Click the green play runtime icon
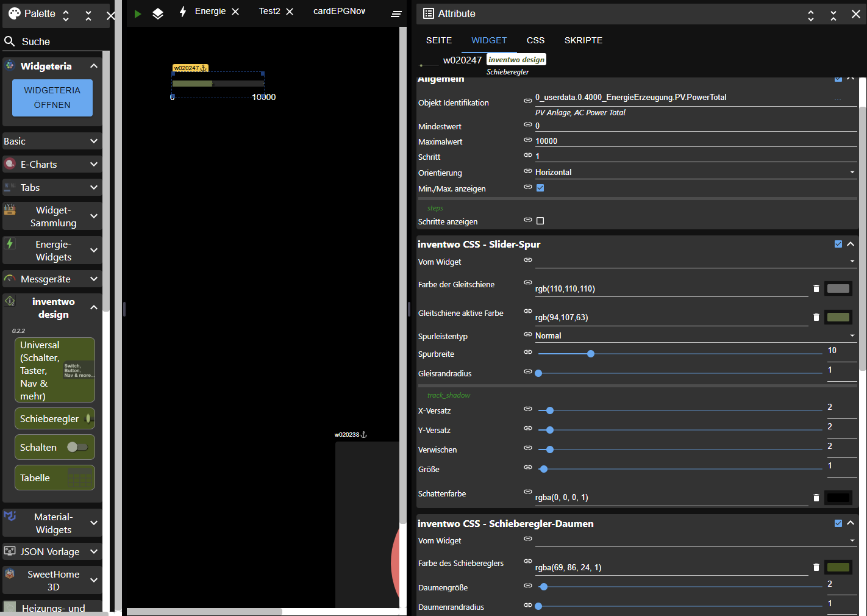The image size is (867, 616). [x=138, y=13]
